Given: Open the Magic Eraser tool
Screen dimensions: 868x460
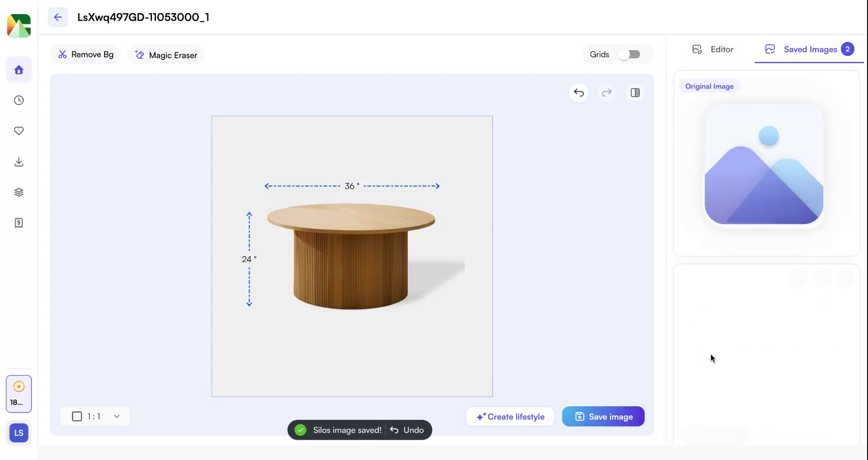Looking at the screenshot, I should 165,55.
